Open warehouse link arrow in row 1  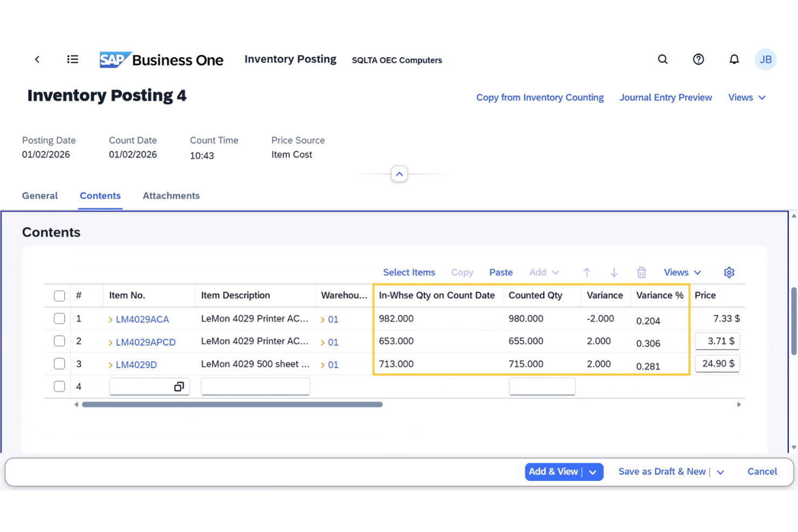(322, 320)
